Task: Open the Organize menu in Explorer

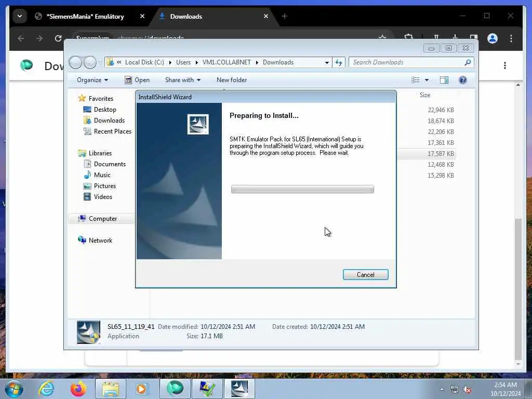Action: coord(92,80)
